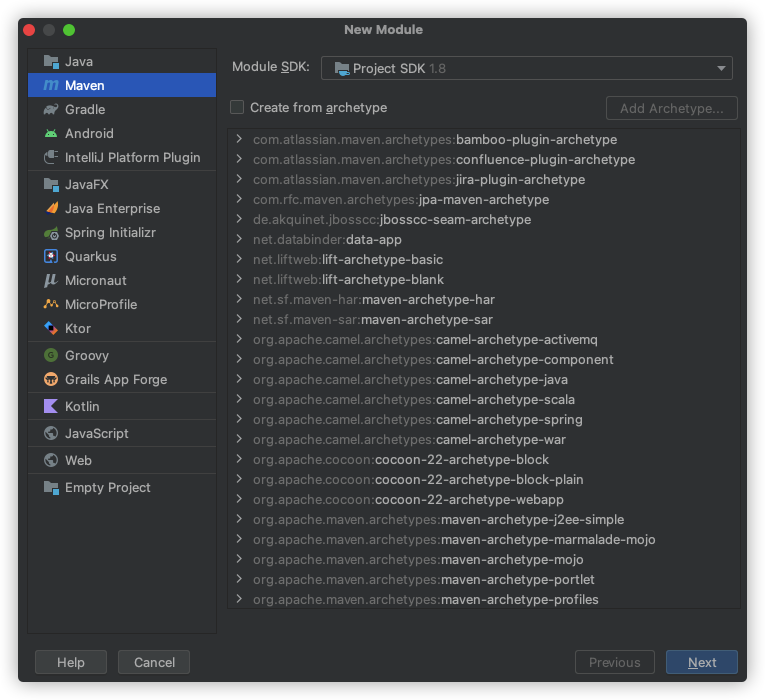Choose the Quarkus label in the list
This screenshot has height=700, width=765.
[91, 256]
